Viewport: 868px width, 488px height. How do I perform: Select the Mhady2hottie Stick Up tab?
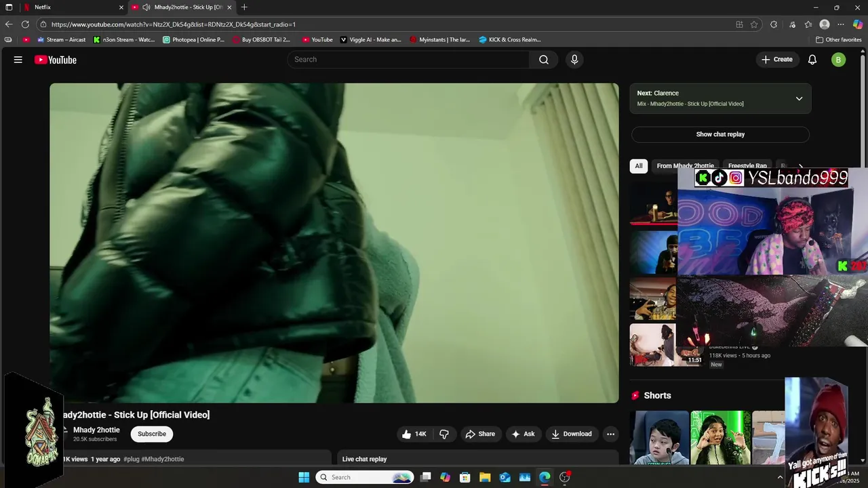pos(181,7)
